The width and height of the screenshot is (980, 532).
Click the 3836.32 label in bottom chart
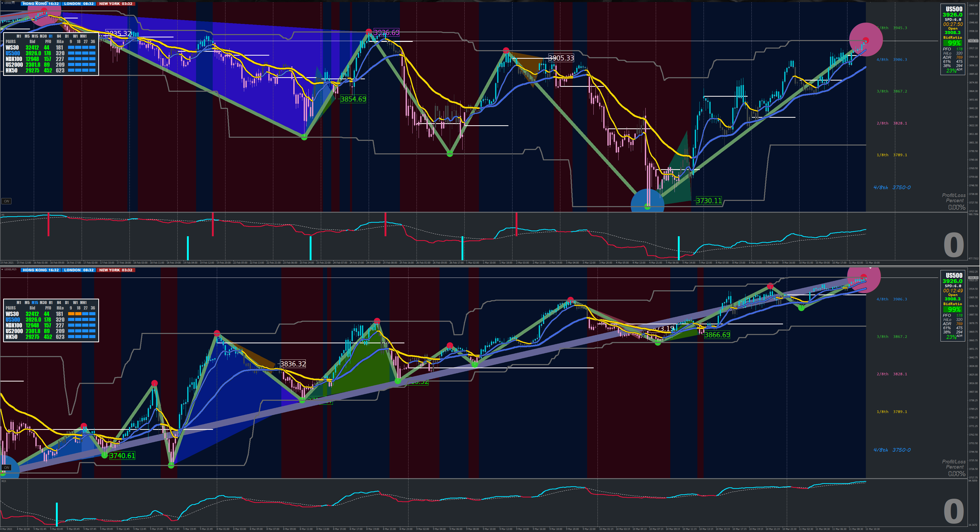point(293,364)
